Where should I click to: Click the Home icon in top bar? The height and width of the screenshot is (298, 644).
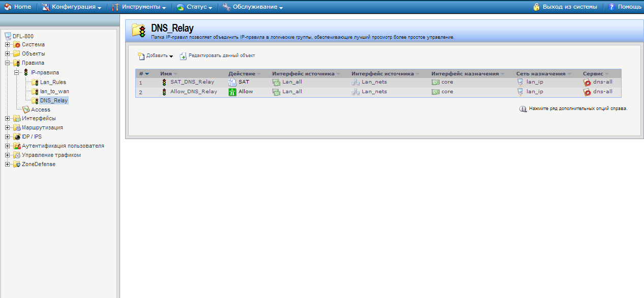pos(8,7)
